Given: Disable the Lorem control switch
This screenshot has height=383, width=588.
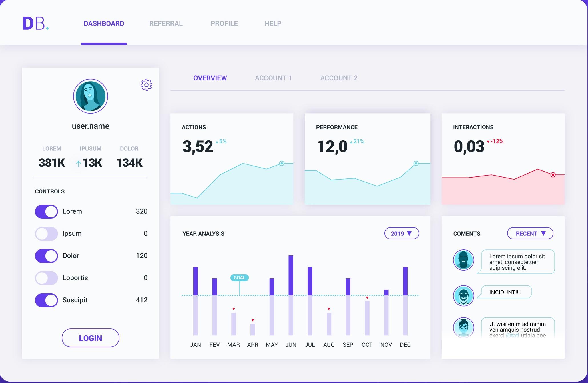Looking at the screenshot, I should 46,211.
